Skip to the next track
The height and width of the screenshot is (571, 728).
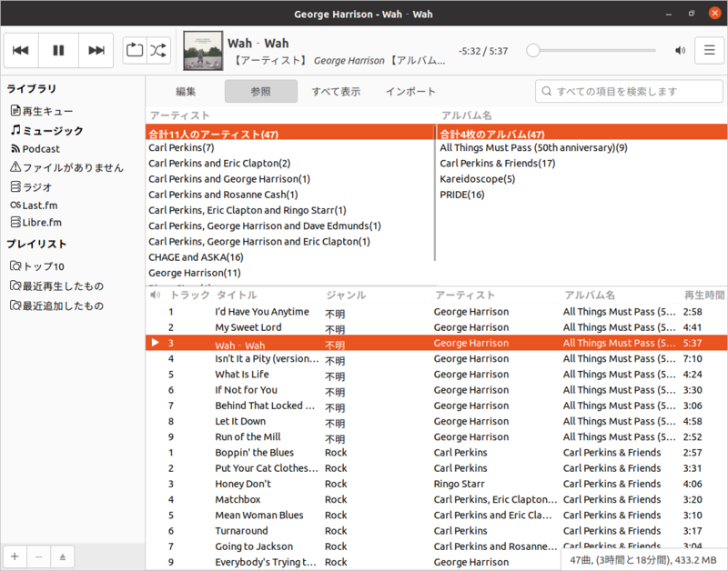[x=96, y=50]
